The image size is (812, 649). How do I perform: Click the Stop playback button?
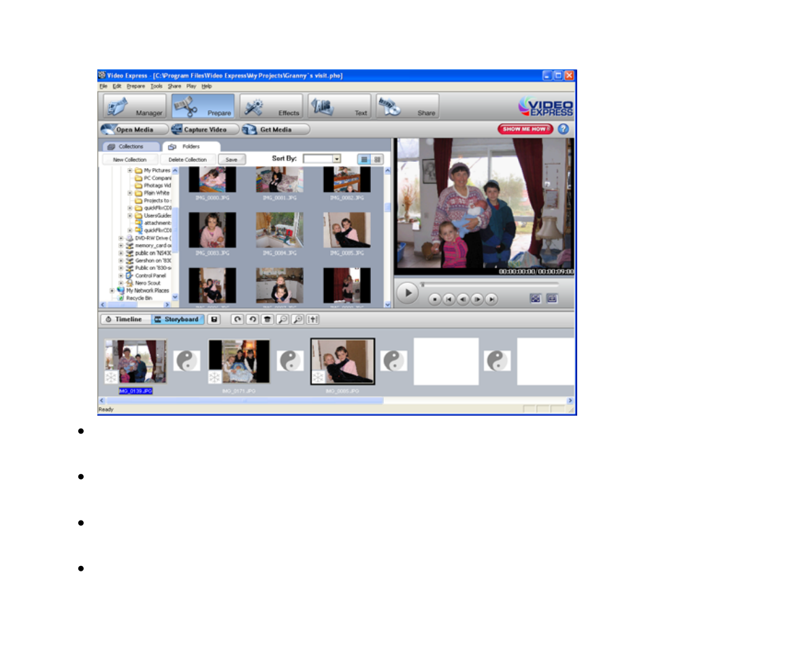point(435,299)
